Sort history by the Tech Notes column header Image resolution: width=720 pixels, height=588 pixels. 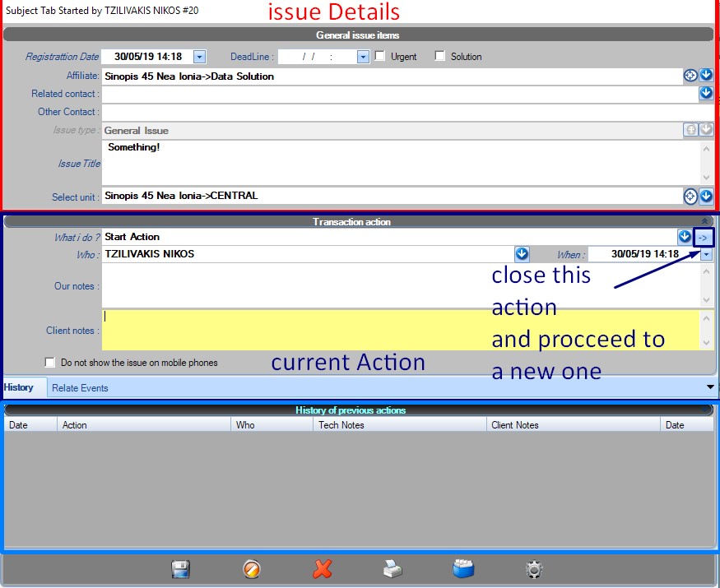[x=400, y=425]
